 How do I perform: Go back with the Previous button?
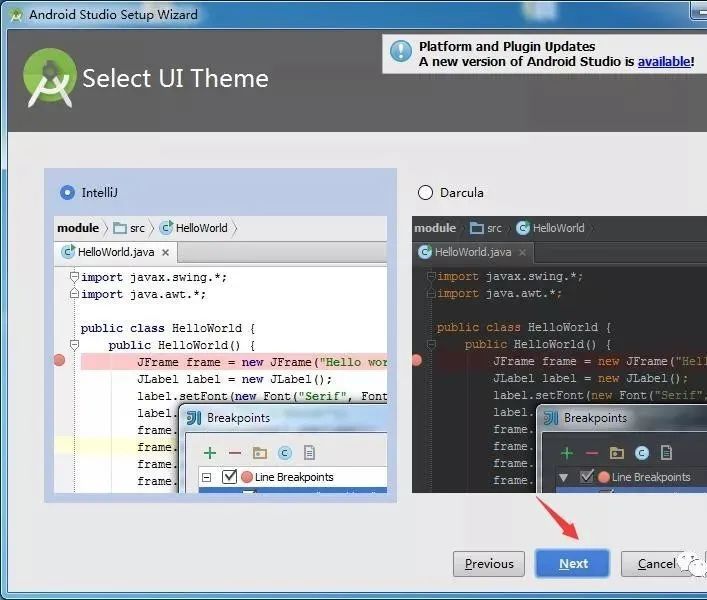[489, 563]
